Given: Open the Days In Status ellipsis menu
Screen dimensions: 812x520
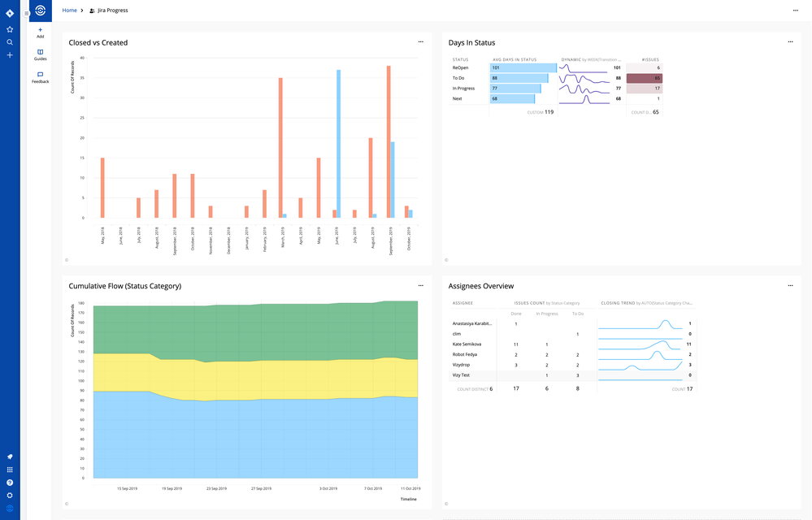Looking at the screenshot, I should point(790,41).
